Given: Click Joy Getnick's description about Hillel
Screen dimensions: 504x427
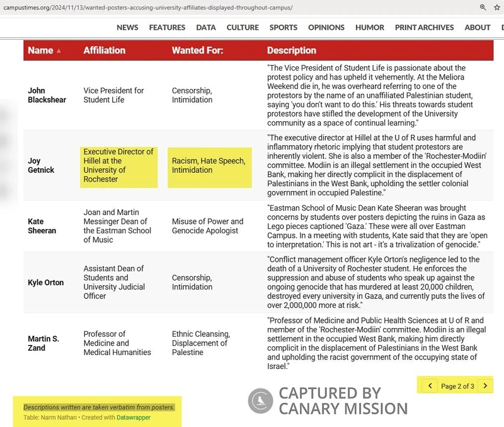Looking at the screenshot, I should (377, 165).
